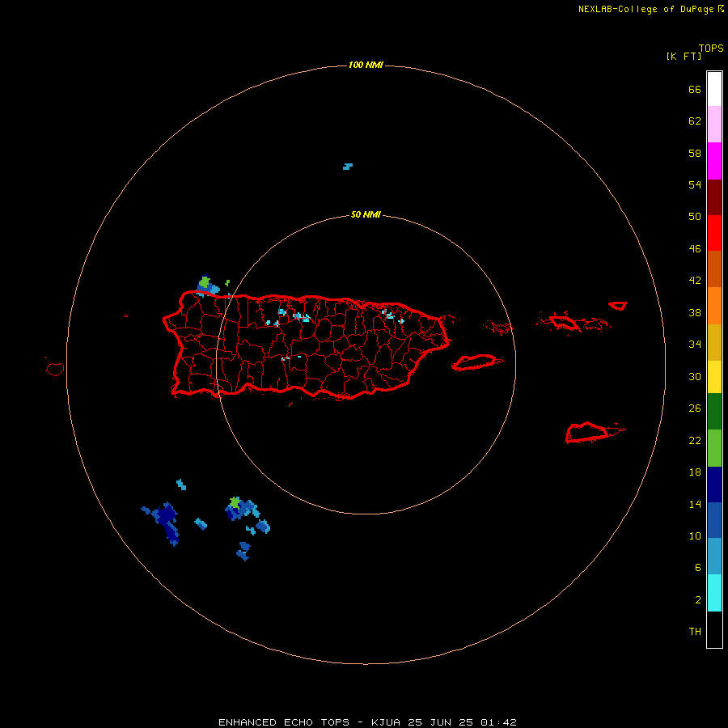
Task: Click the '30' legend value
Action: (x=695, y=376)
